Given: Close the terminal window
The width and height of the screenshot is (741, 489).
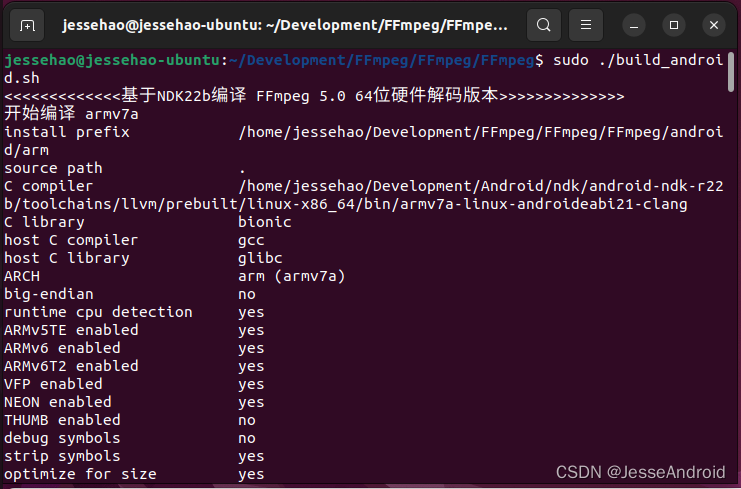Looking at the screenshot, I should click(x=714, y=25).
